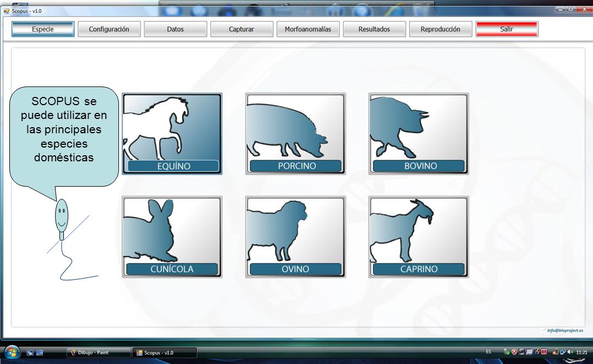Switch to Dibujo - Paint in the taskbar

point(99,352)
